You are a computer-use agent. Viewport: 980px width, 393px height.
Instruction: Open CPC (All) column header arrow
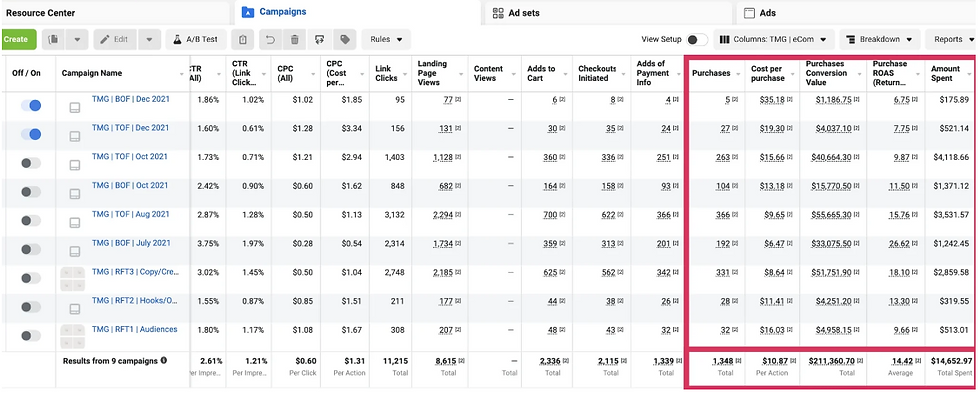click(313, 74)
